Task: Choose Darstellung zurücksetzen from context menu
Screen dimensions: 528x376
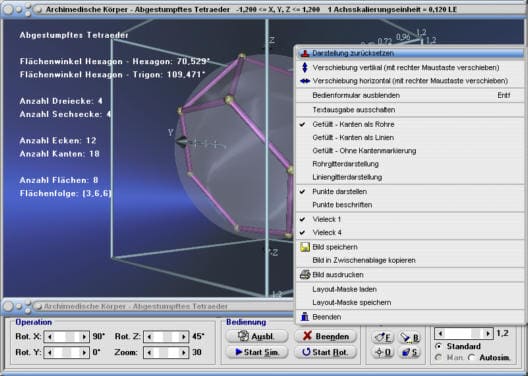Action: pos(410,53)
